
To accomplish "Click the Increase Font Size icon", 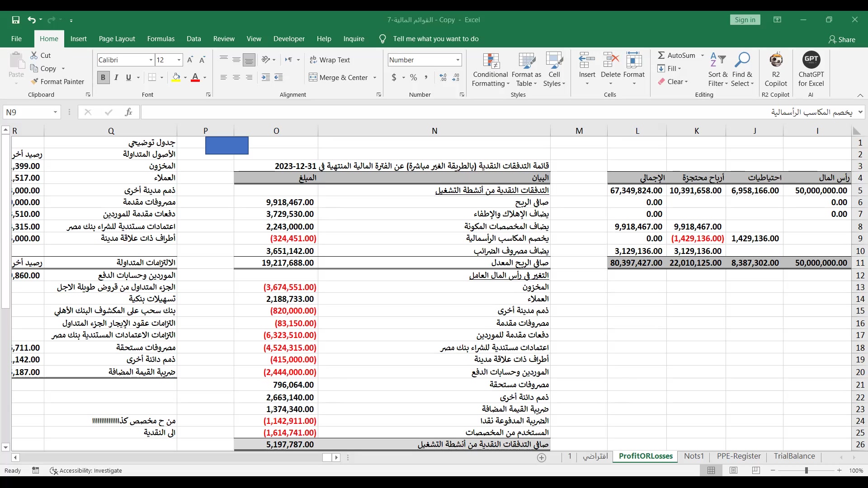I will tap(190, 60).
